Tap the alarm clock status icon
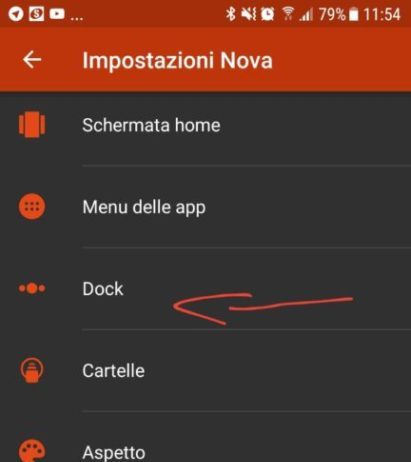Image resolution: width=411 pixels, height=462 pixels. pos(267,14)
